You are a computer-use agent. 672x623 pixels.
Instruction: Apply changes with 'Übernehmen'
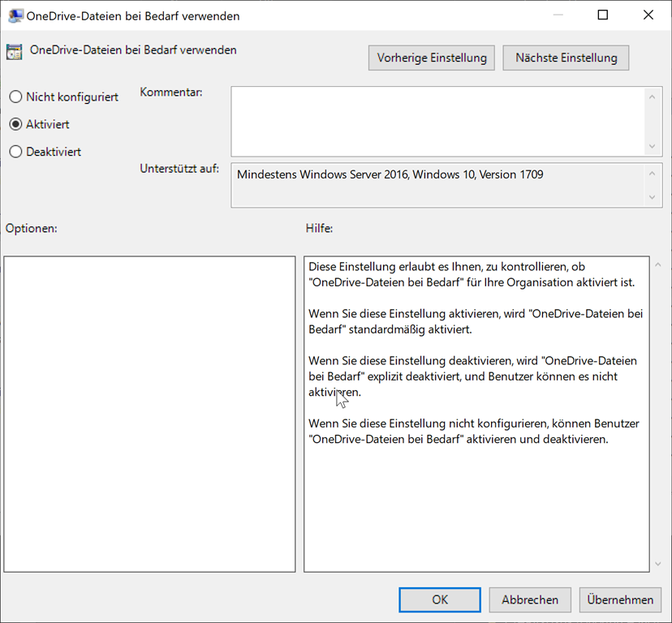(x=620, y=599)
